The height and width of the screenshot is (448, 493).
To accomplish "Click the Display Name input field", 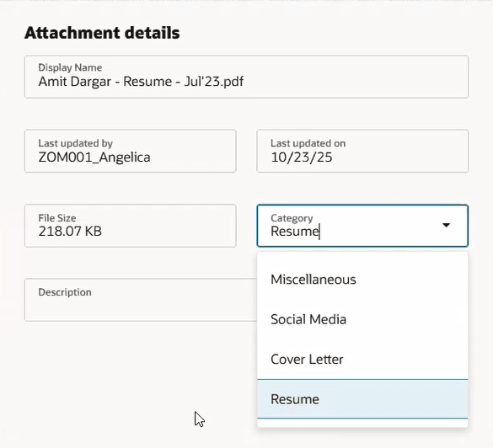I will point(246,77).
